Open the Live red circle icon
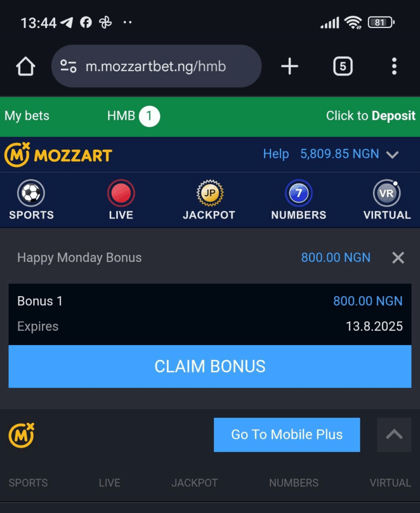 (x=121, y=193)
